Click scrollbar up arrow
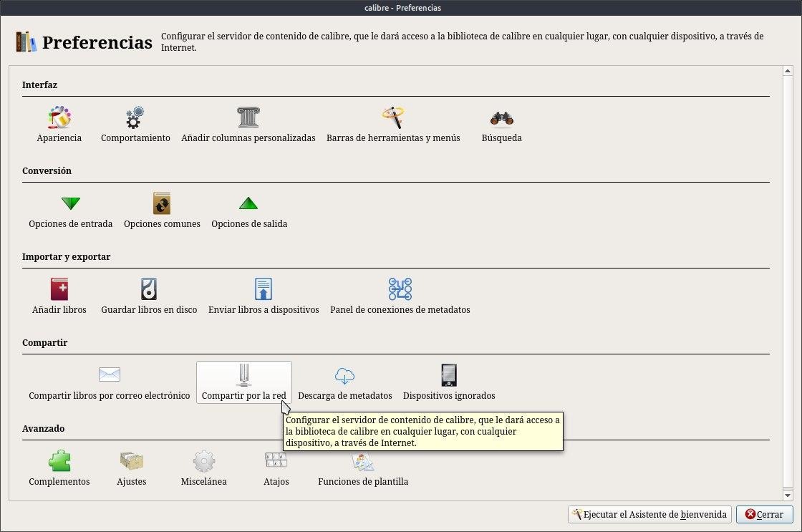Image resolution: width=802 pixels, height=532 pixels. [788, 71]
